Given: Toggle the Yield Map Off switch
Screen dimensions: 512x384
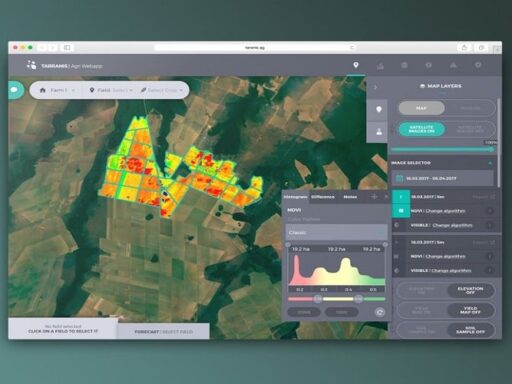Looking at the screenshot, I should [x=470, y=310].
